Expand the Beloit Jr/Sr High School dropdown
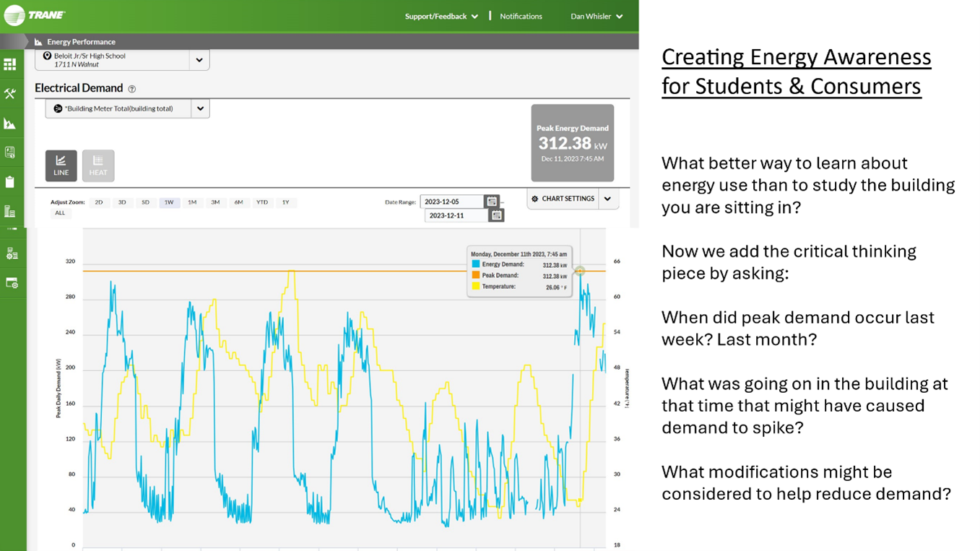980x551 pixels. [199, 60]
